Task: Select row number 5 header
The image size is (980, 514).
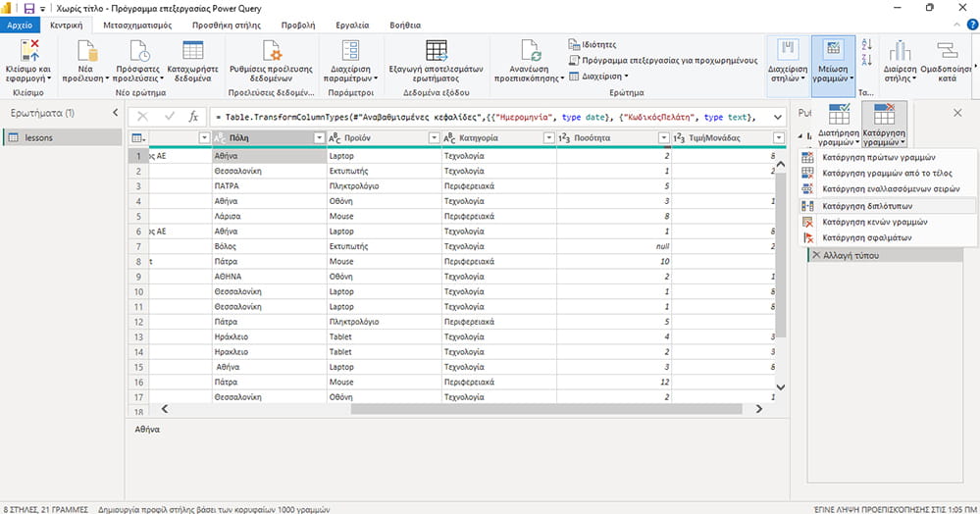Action: (138, 217)
